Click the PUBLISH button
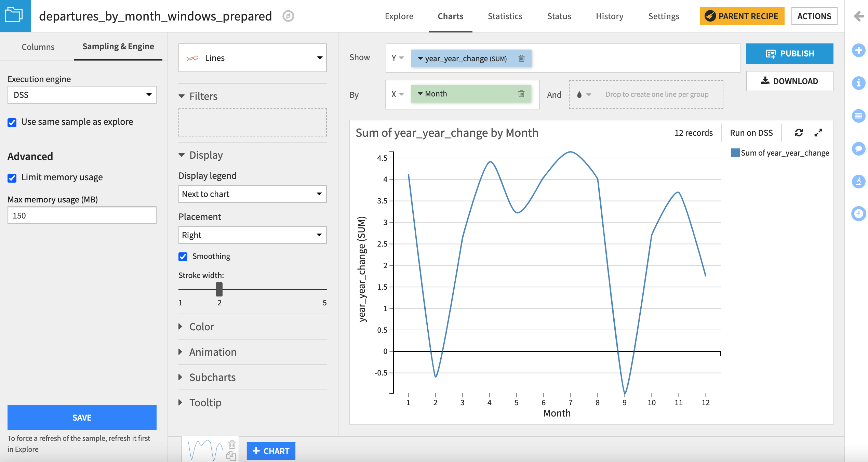 pos(789,53)
